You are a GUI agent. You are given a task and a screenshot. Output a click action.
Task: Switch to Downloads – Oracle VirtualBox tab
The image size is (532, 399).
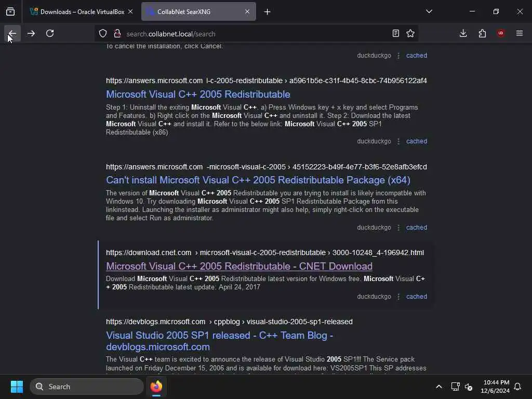pos(82,11)
